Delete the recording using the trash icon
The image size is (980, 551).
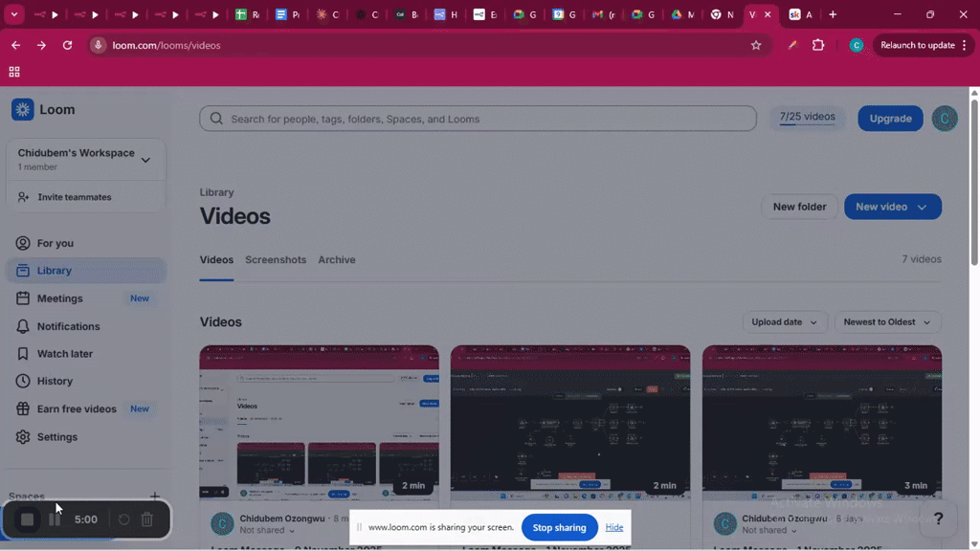click(146, 519)
